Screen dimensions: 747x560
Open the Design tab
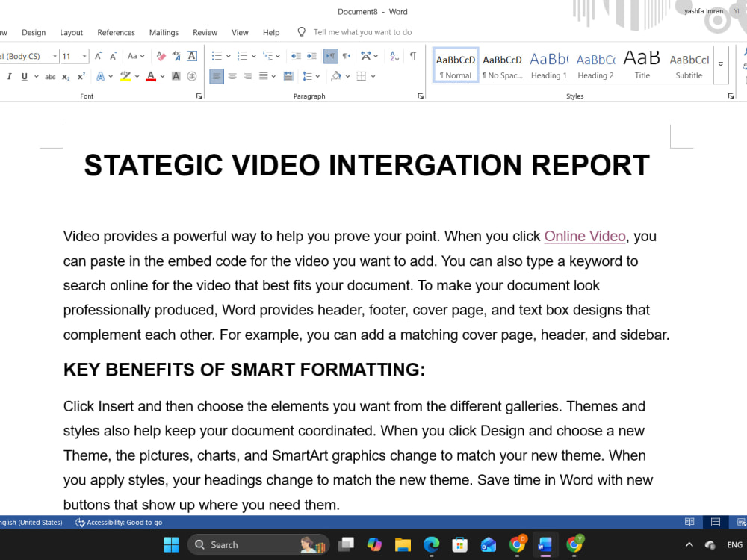coord(34,32)
